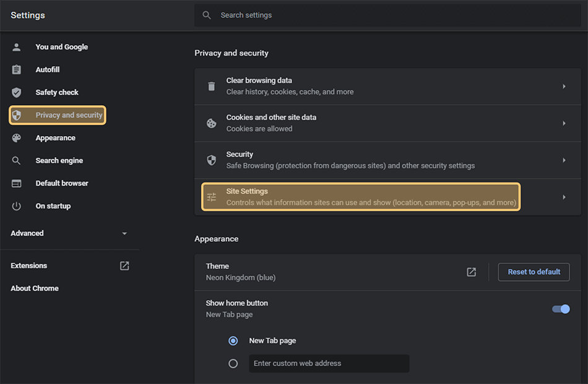This screenshot has height=384, width=588.
Task: Open Clear browsing data option
Action: coord(387,86)
